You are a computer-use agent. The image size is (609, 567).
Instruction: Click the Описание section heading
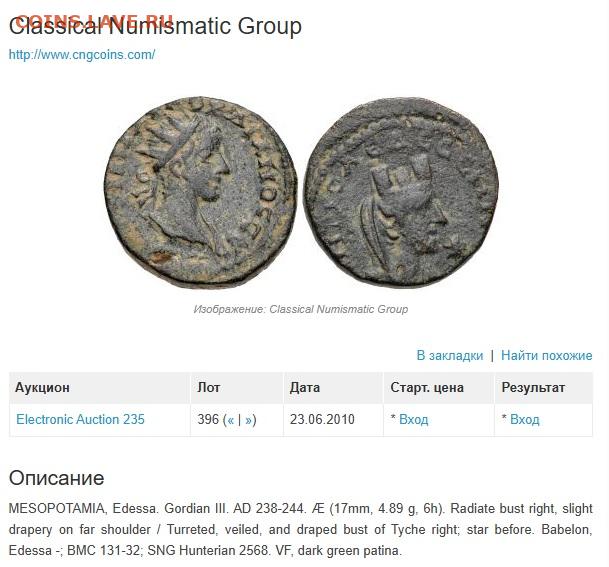tap(56, 478)
